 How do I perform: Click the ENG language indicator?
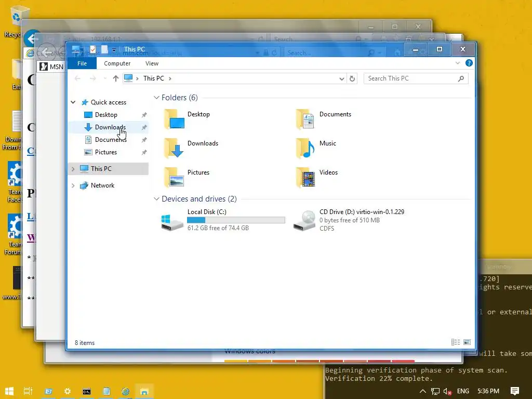pos(463,391)
